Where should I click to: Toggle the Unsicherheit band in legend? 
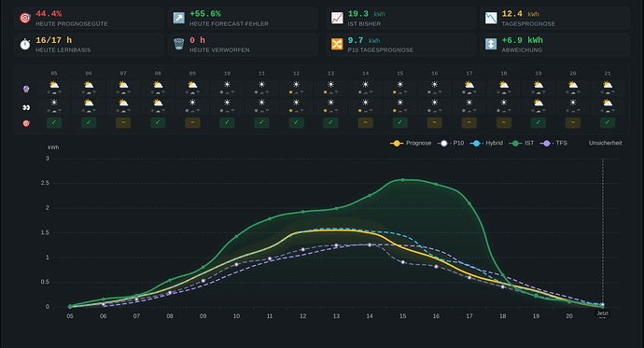pyautogui.click(x=605, y=144)
